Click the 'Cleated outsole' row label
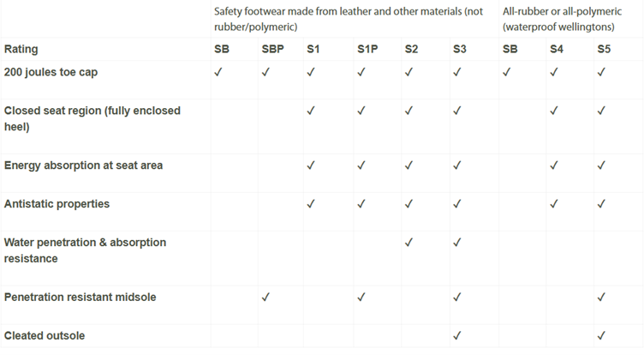 pyautogui.click(x=45, y=335)
